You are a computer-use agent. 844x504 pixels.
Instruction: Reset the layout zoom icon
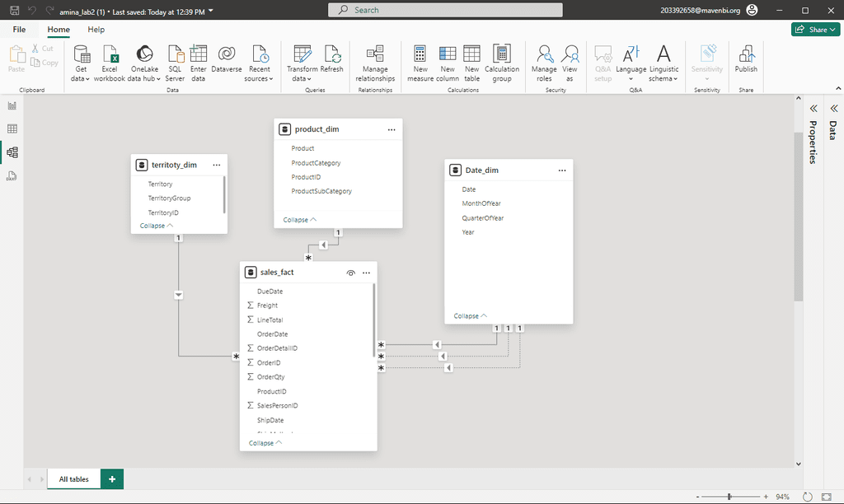808,497
